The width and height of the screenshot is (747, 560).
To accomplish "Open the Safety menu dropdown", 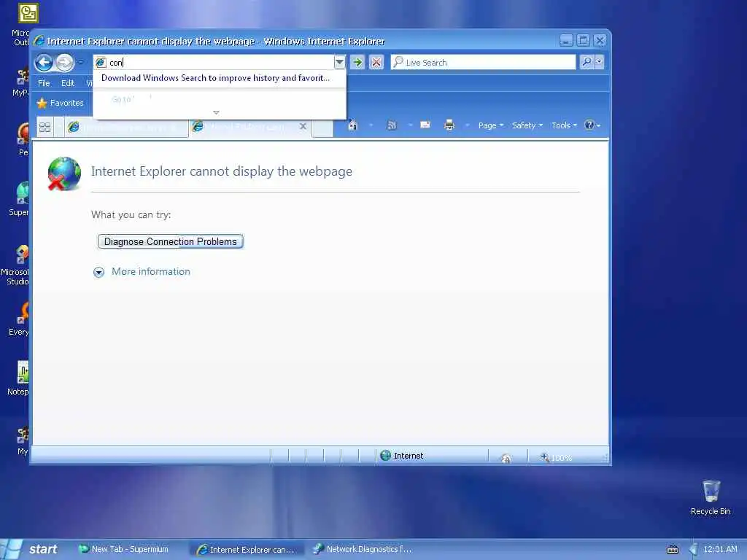I will point(527,125).
